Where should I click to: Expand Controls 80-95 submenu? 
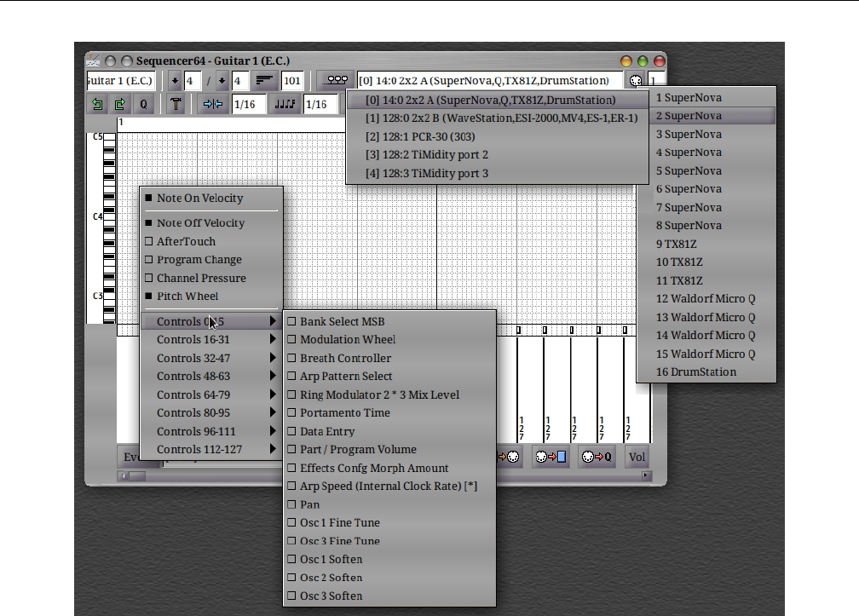pos(211,413)
